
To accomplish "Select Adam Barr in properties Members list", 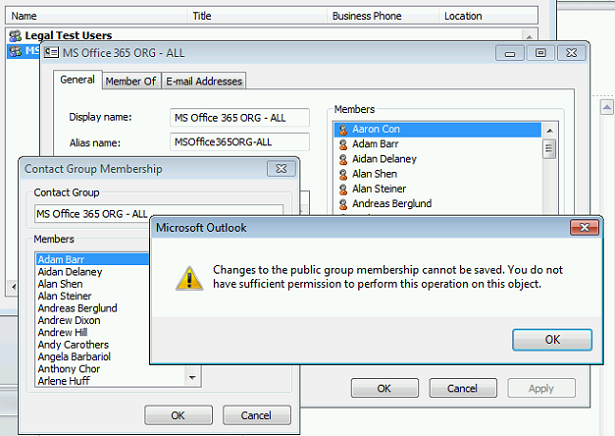I will [437, 144].
